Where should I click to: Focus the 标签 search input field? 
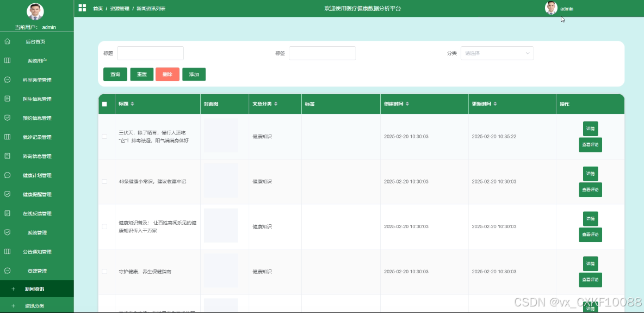click(x=323, y=53)
